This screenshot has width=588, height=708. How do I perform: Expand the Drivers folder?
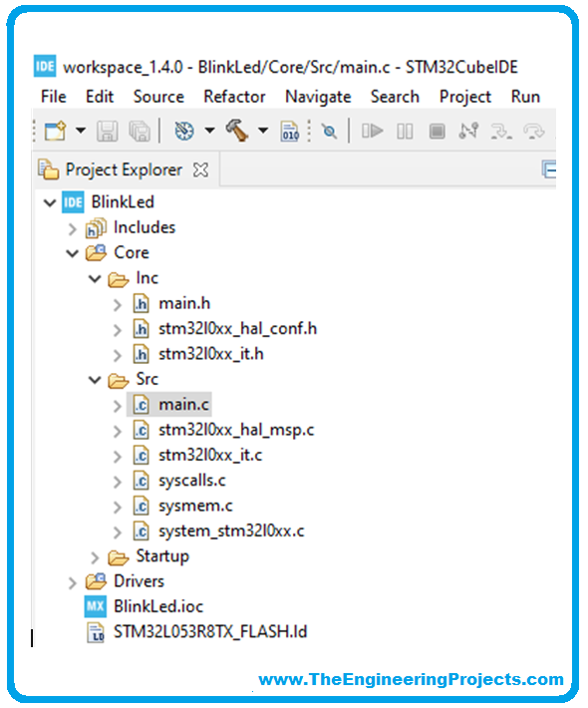tap(73, 583)
